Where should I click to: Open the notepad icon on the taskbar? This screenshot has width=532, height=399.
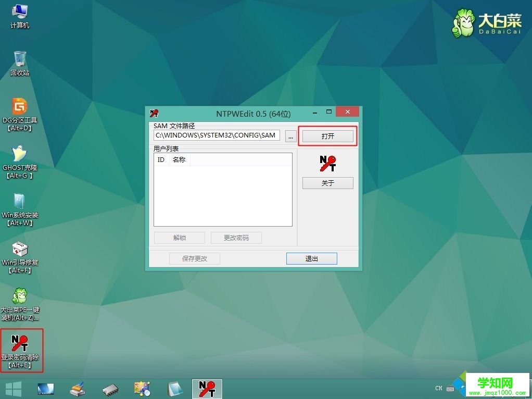coord(174,388)
